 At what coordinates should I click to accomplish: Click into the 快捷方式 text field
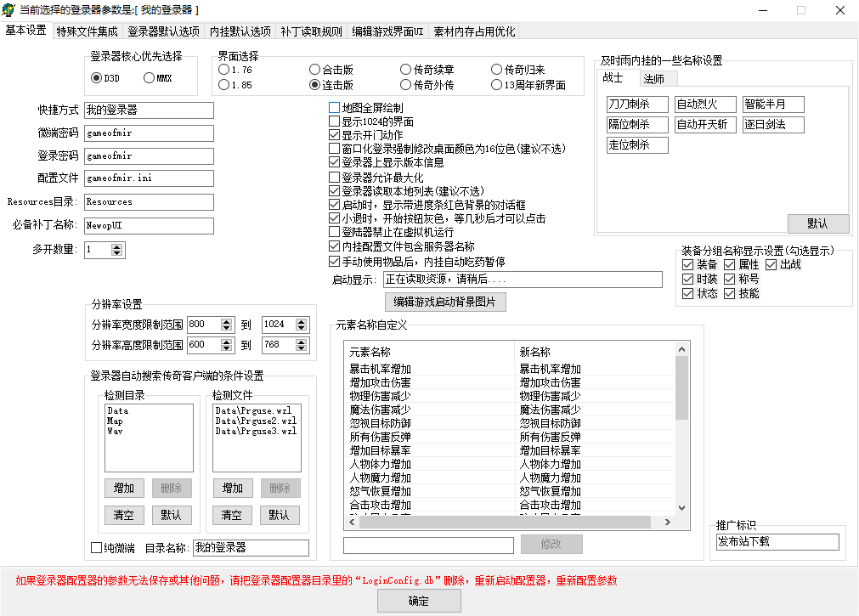click(149, 110)
